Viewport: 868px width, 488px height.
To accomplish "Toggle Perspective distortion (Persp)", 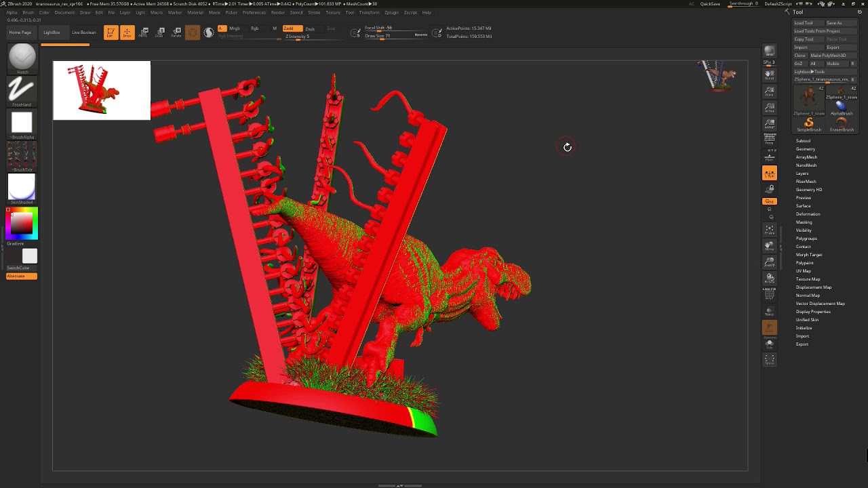I will [x=770, y=140].
